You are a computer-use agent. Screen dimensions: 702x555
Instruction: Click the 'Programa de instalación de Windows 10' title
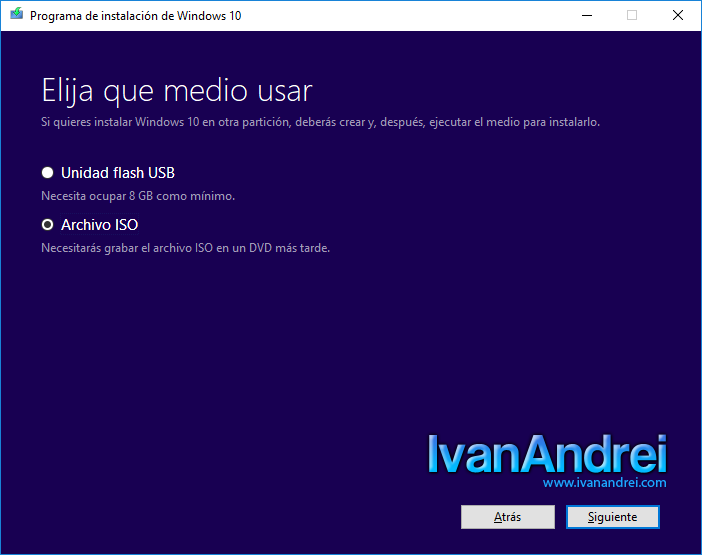coord(136,16)
